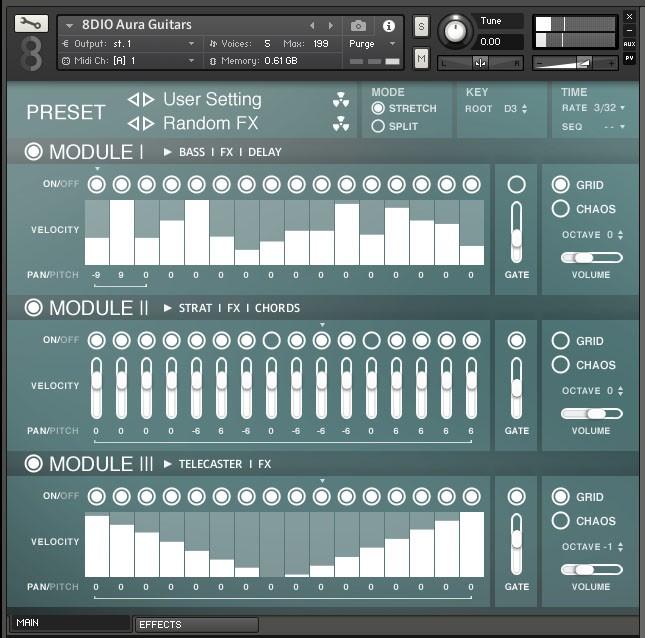Open the Purge dropdown menu

(x=372, y=44)
